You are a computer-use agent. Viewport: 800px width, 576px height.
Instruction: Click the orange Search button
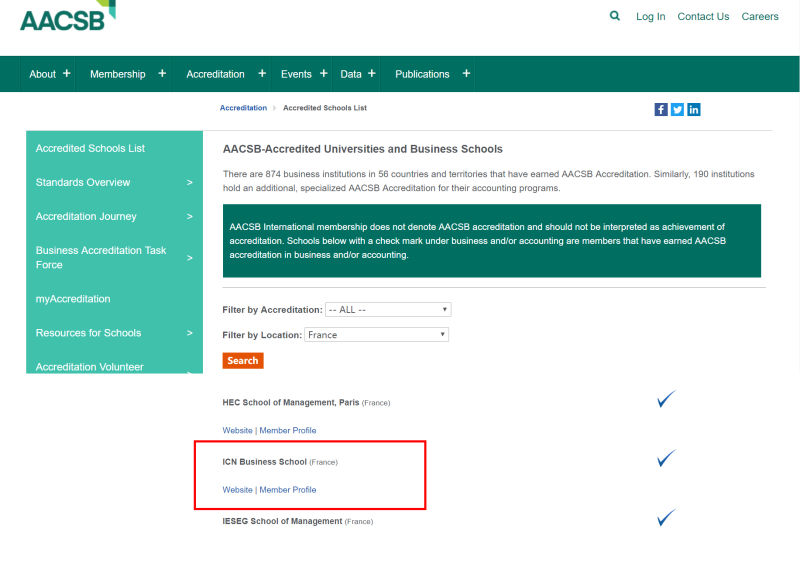[x=243, y=361]
